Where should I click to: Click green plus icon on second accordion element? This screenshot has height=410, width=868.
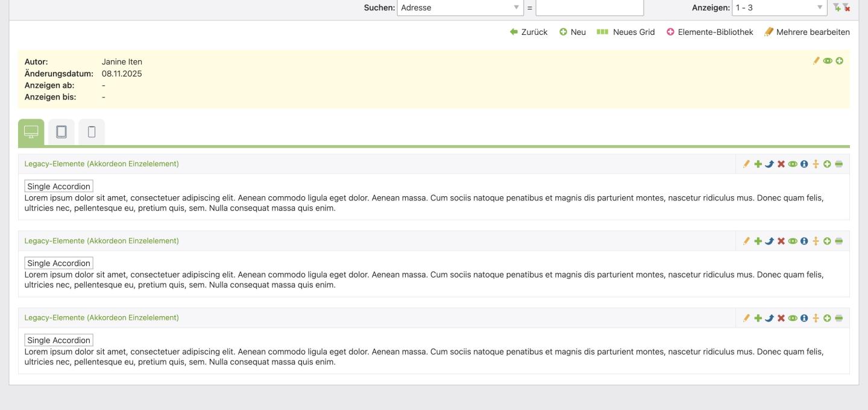coord(758,241)
